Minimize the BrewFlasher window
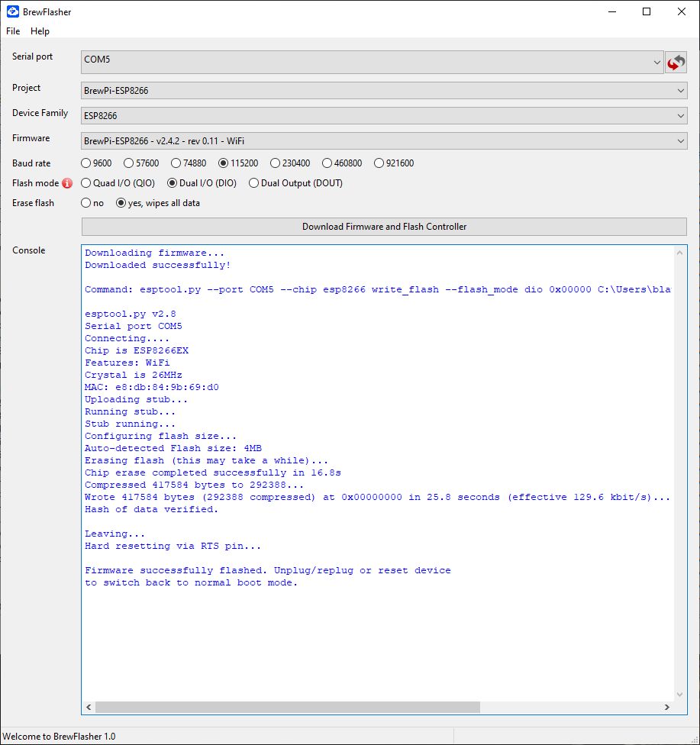700x745 pixels. click(612, 11)
